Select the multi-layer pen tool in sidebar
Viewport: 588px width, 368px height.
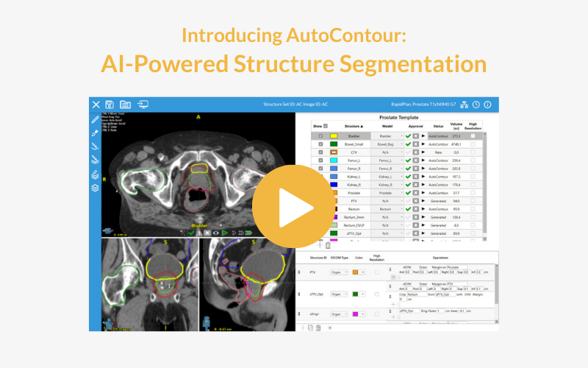[95, 160]
